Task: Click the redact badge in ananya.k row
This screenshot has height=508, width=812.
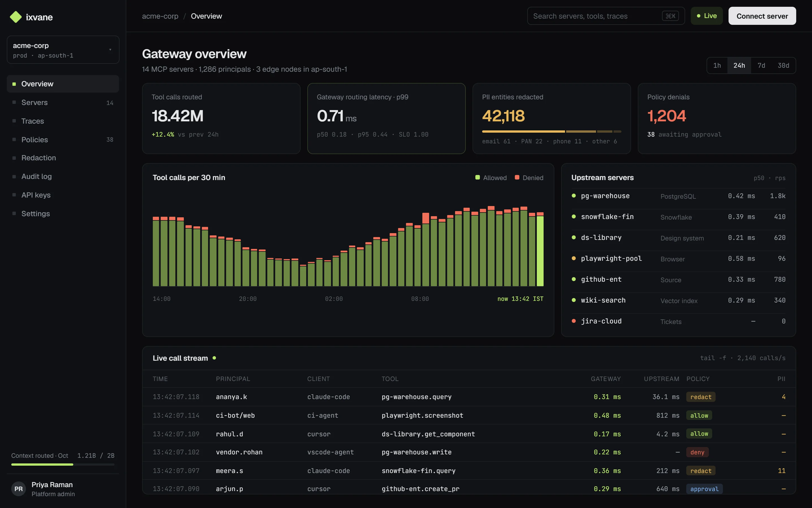Action: coord(701,397)
